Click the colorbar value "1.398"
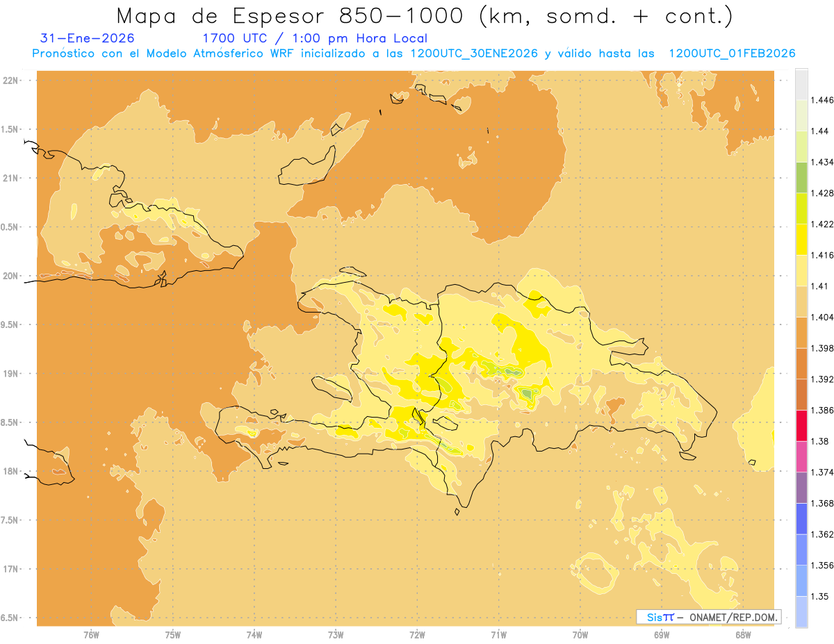Viewport: 834px width, 644px height. click(822, 348)
